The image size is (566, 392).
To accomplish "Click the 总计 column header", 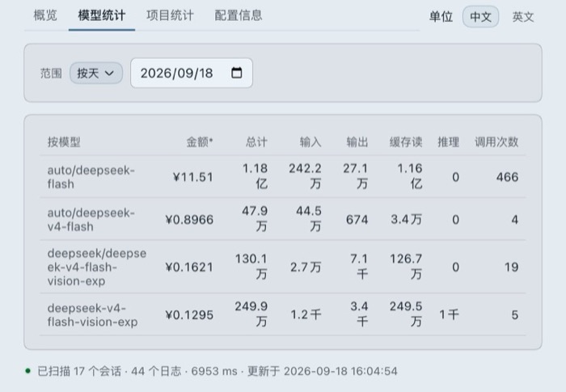I will pos(256,142).
